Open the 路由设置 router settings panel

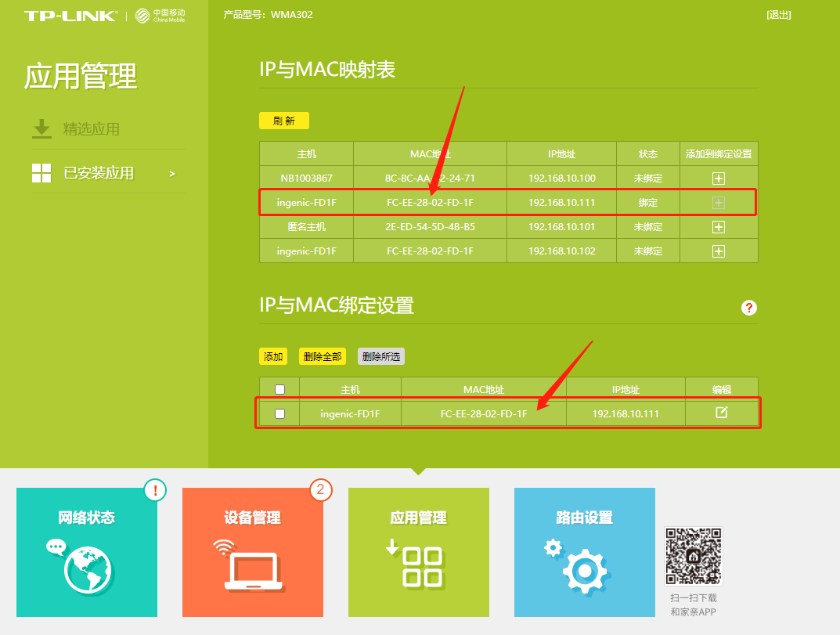tap(584, 552)
